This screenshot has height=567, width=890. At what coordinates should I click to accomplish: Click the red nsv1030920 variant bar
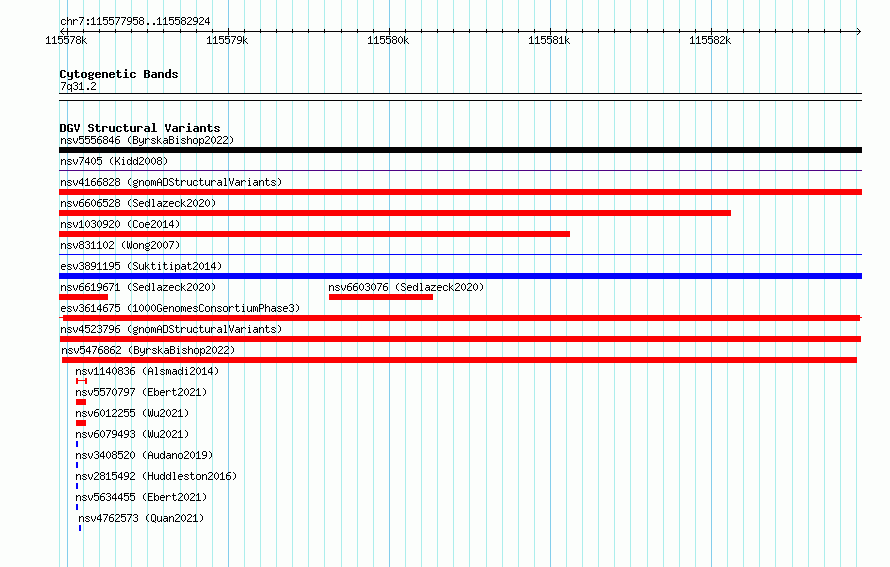[x=314, y=234]
